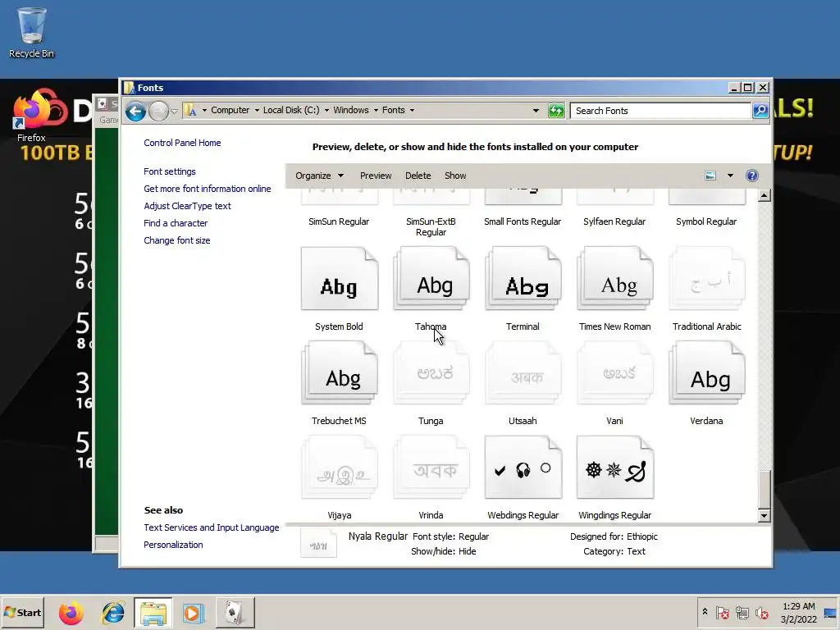Expand the Computer breadcrumb arrow

pyautogui.click(x=257, y=111)
